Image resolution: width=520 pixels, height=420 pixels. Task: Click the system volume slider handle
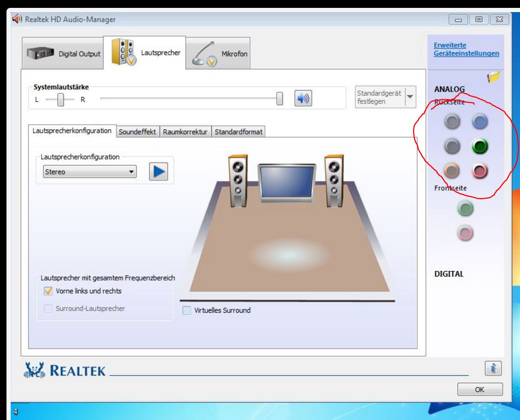click(x=279, y=98)
